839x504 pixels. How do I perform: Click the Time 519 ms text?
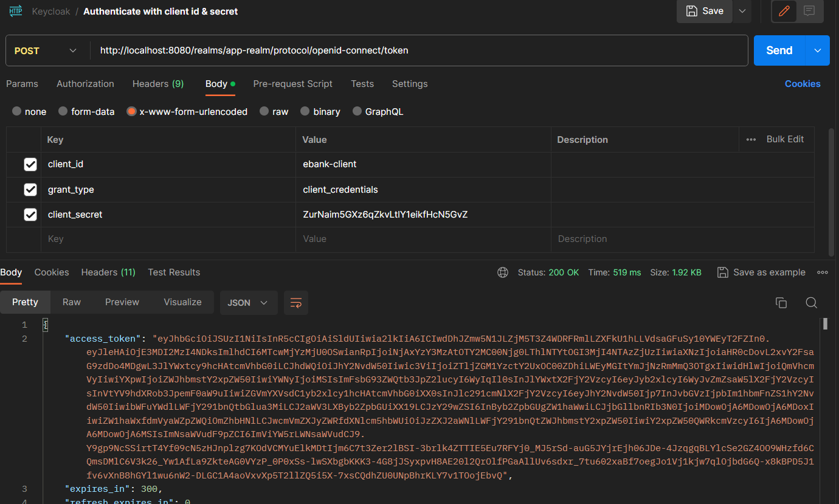(615, 272)
